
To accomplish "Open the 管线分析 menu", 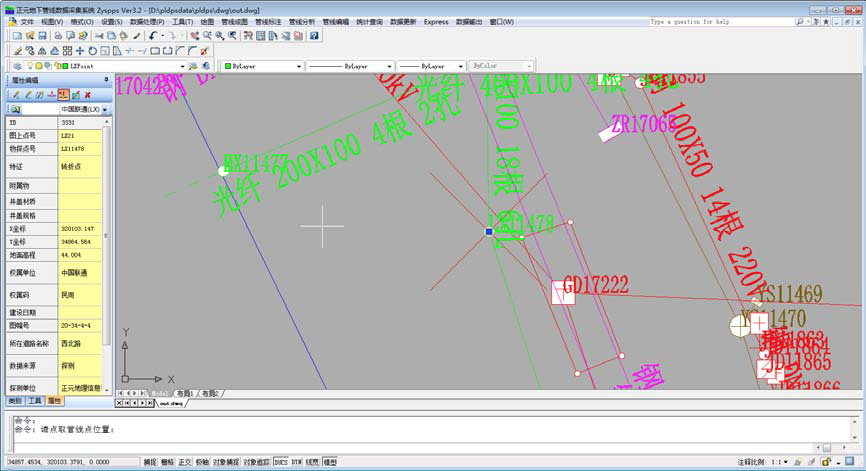I will 301,20.
